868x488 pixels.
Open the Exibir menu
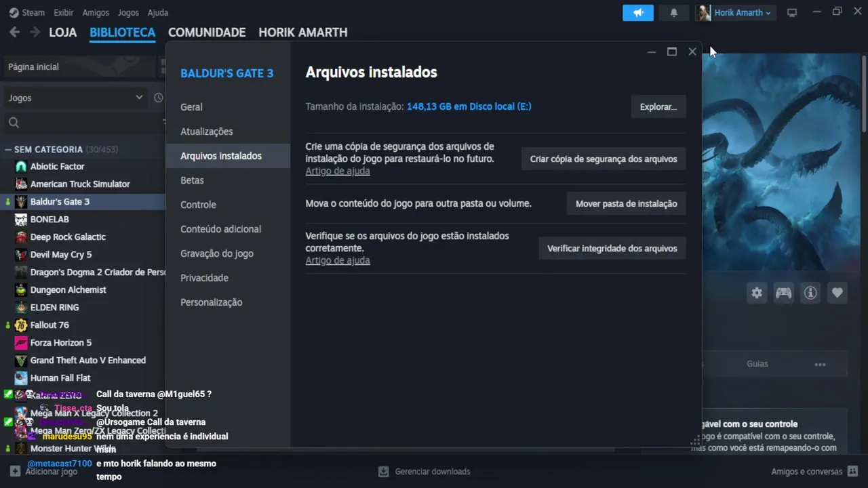(x=63, y=12)
